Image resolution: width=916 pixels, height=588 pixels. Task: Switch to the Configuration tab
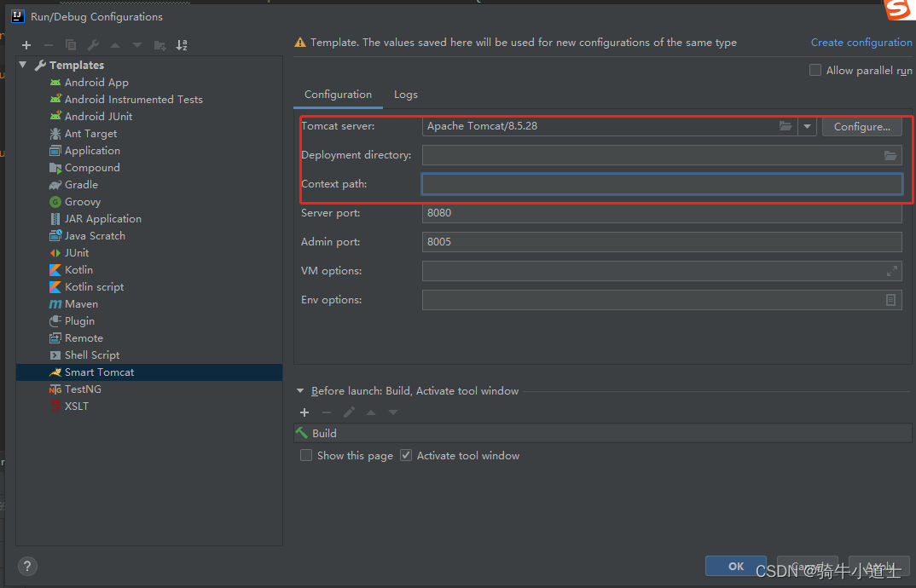click(x=338, y=95)
